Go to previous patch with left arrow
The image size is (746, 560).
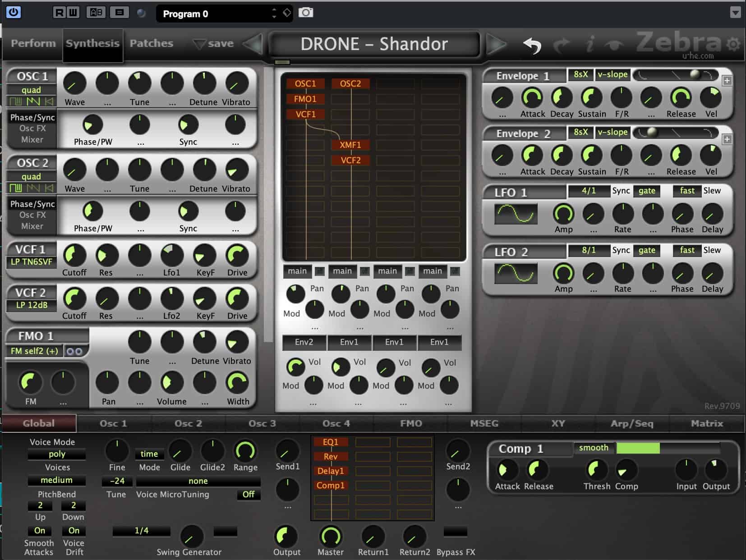(x=253, y=44)
